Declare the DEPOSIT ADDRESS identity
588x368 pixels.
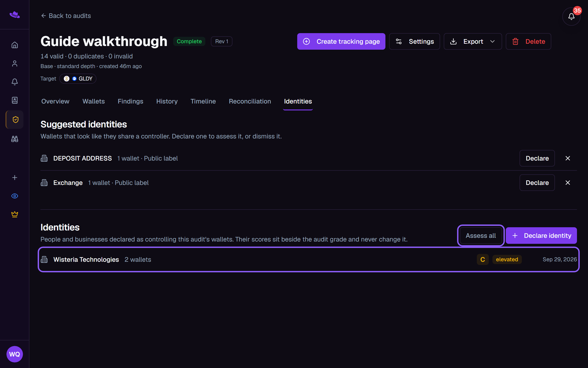[537, 158]
